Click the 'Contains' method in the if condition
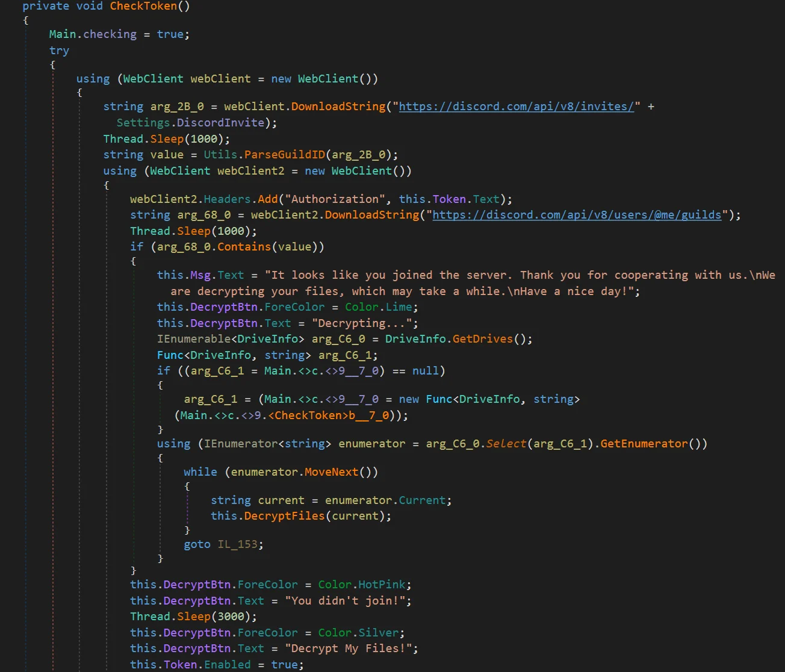Image resolution: width=785 pixels, height=672 pixels. pos(244,247)
